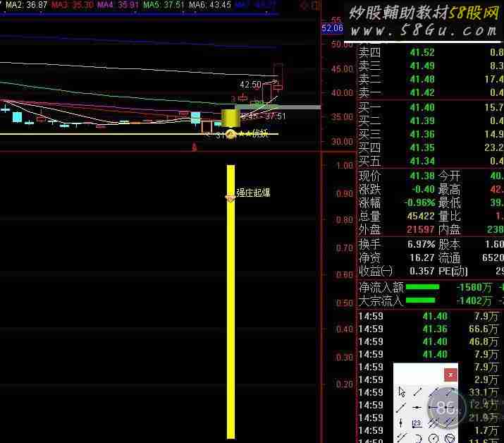This screenshot has height=443, width=504.
Task: Click the MA5: 37.51 indicator label
Action: pos(164,5)
